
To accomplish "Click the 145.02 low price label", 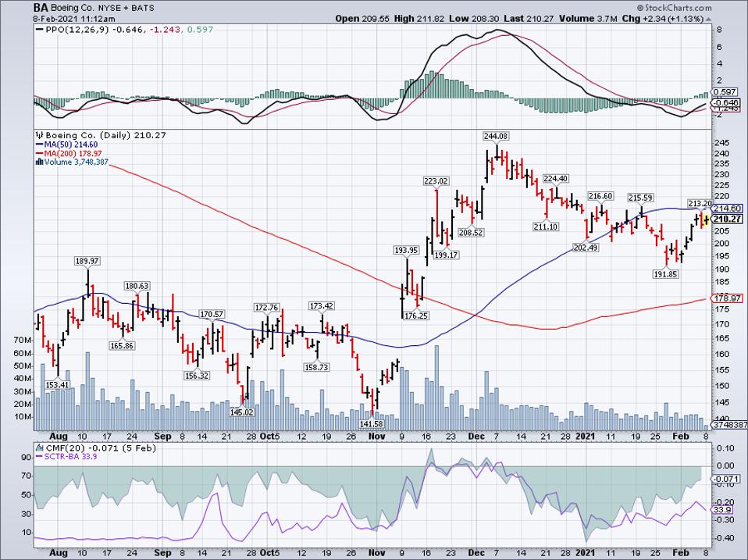I will point(241,412).
